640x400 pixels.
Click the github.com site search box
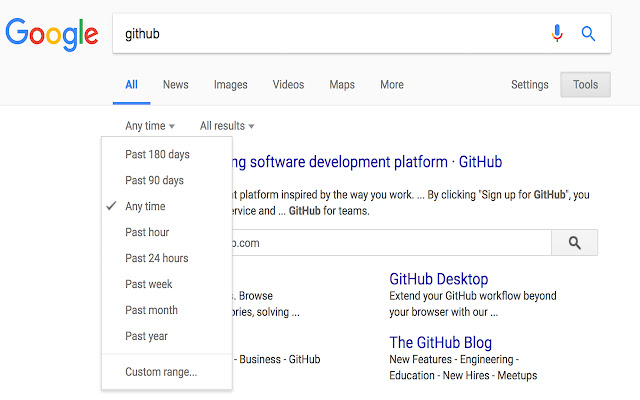click(392, 243)
